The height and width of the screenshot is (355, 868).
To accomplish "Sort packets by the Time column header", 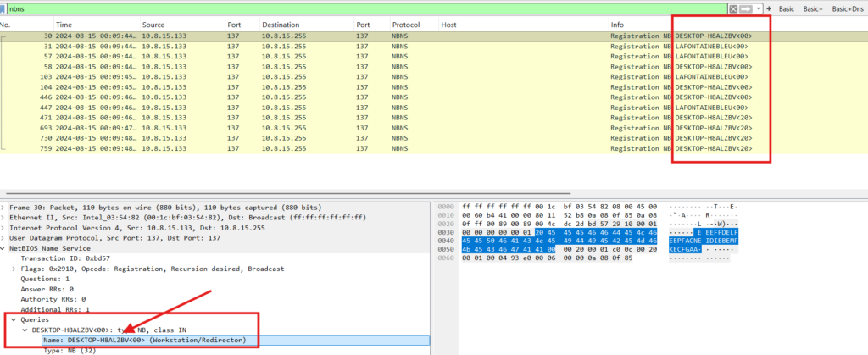I will 64,25.
